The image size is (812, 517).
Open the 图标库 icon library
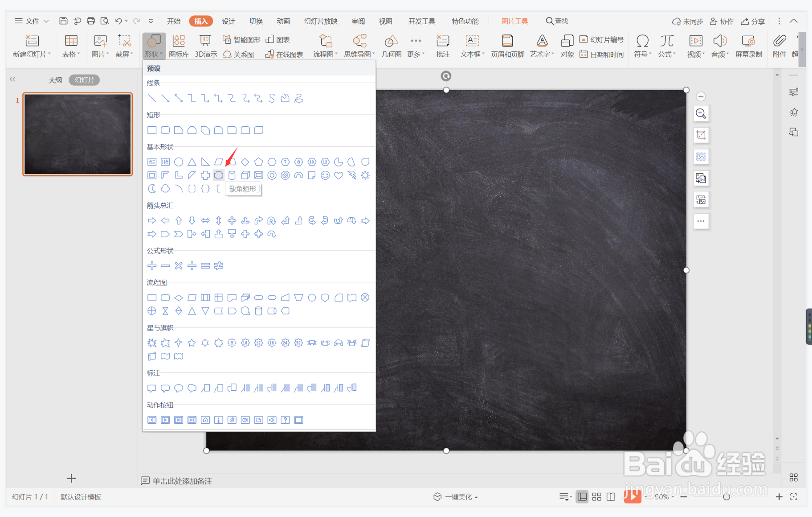(x=179, y=46)
